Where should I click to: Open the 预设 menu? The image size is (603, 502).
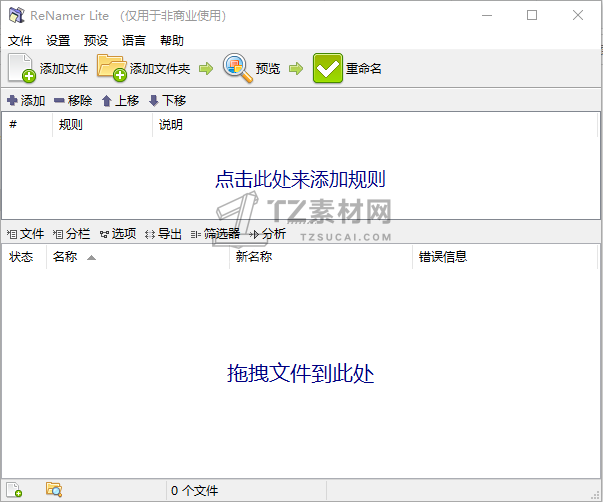tap(96, 40)
